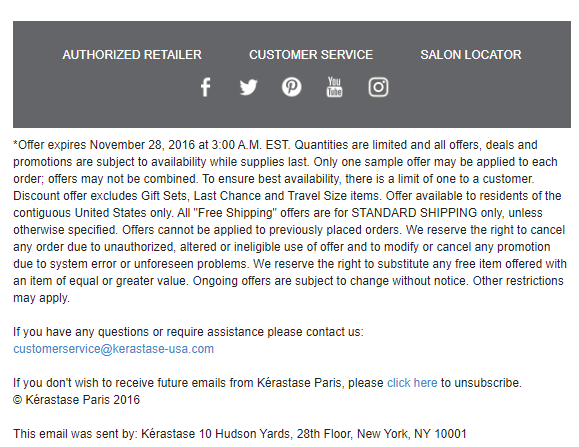Click the "Offer expires November 28, 2016" text

(104, 145)
